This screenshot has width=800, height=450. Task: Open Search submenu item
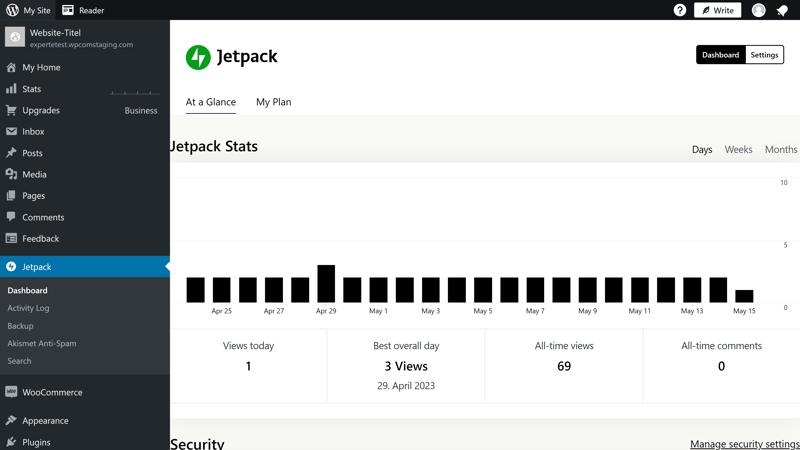(19, 361)
